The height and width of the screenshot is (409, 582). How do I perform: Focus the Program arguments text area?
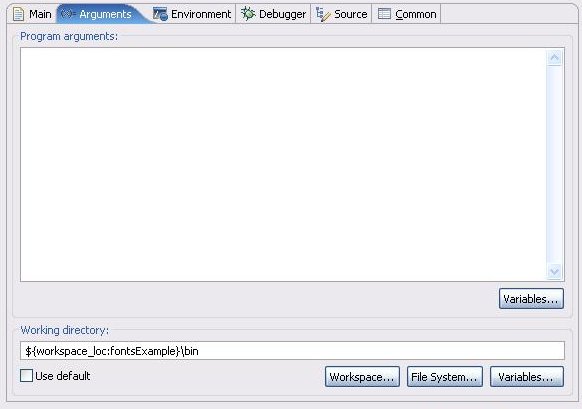(283, 164)
